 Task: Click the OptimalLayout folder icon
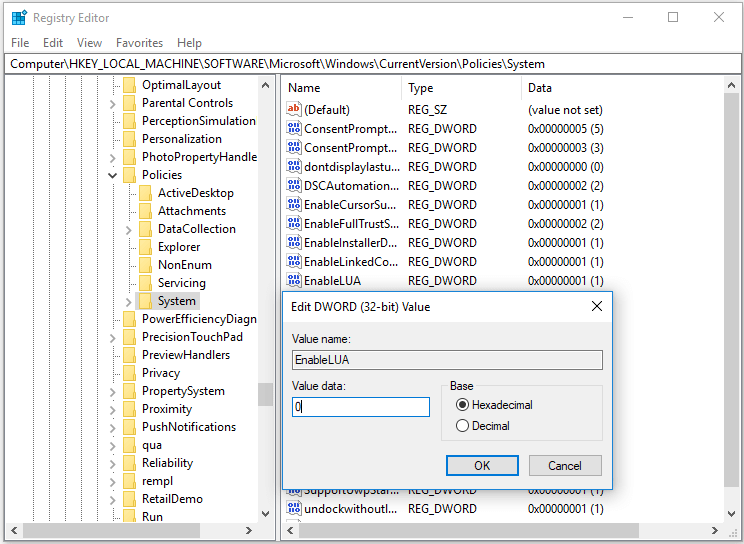click(x=129, y=85)
